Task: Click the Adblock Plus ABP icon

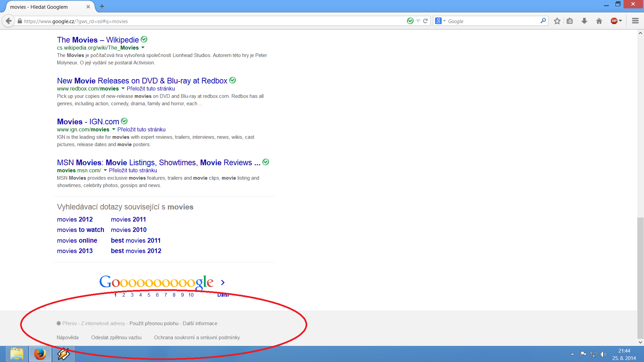Action: click(614, 21)
